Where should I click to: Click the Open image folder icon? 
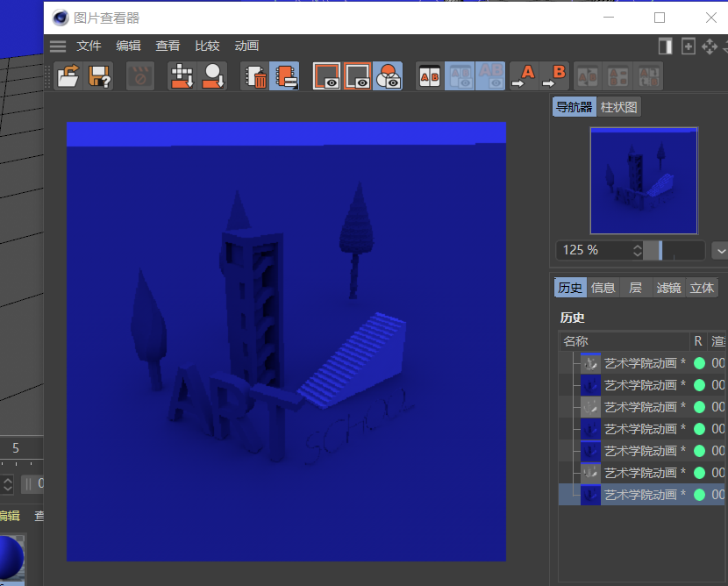(68, 76)
